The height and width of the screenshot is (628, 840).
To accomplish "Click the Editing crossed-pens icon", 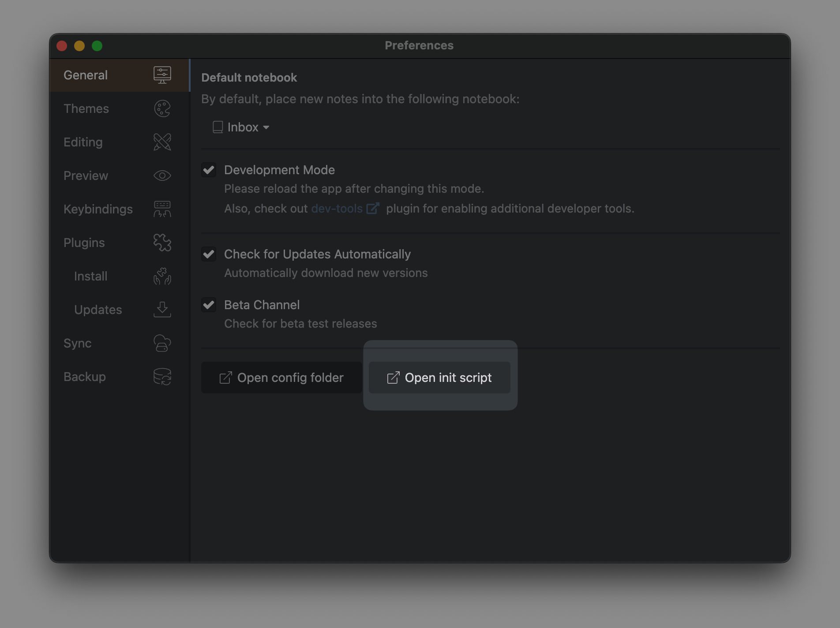I will click(161, 142).
